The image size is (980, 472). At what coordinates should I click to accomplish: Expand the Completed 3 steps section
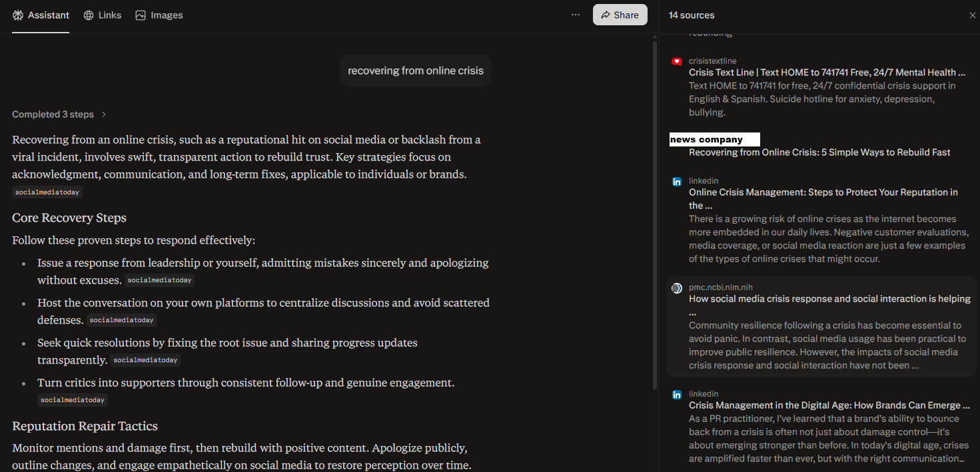pos(59,115)
